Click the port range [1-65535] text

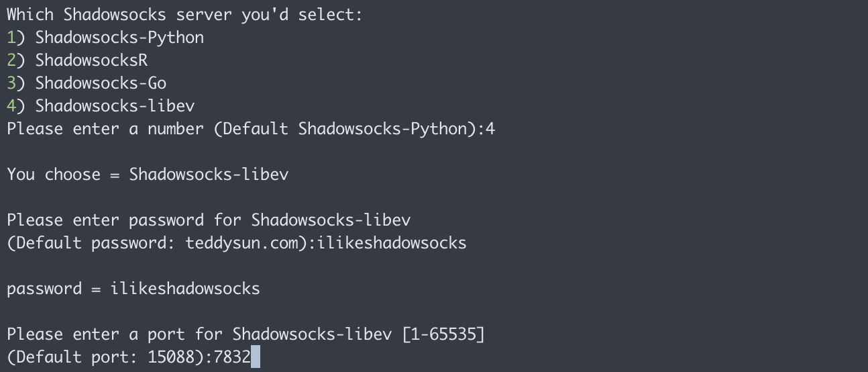[x=443, y=334]
